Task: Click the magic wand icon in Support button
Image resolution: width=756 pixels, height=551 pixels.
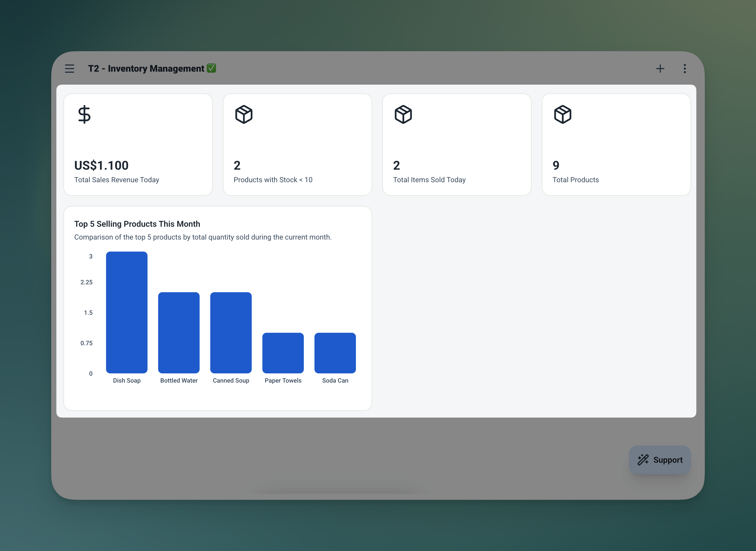Action: point(643,460)
